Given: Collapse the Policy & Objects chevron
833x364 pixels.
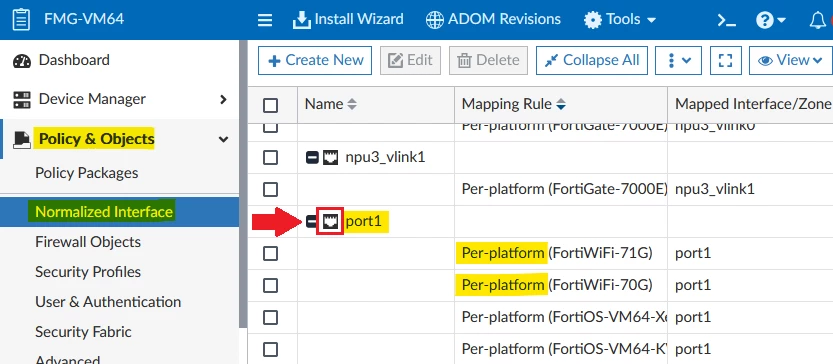Looking at the screenshot, I should click(224, 139).
